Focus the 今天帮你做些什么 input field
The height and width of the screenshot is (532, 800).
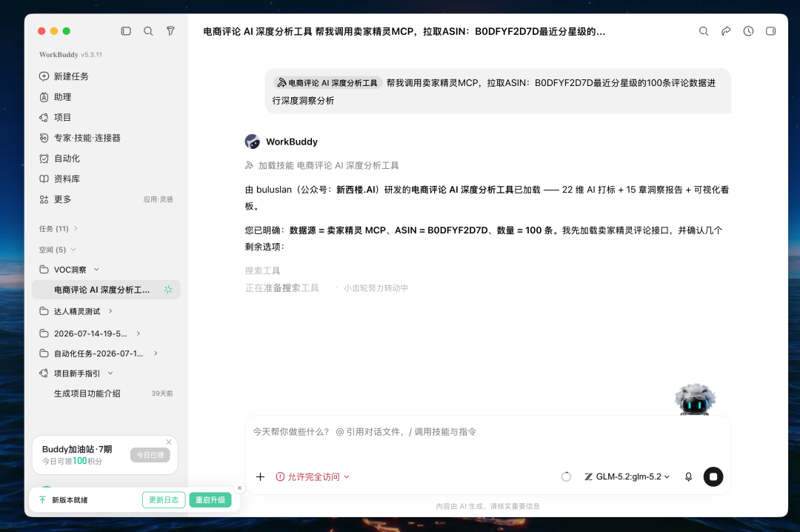[487, 432]
